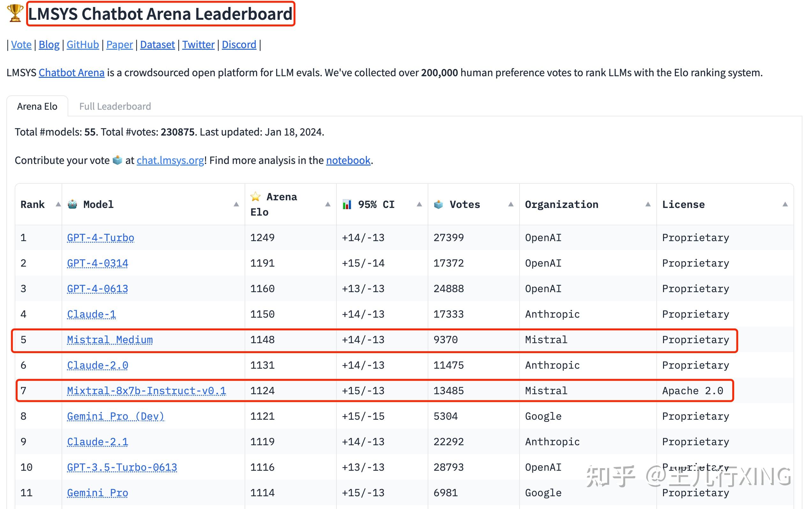Open Mixtral-8x7b-Instruct-v0.1 model link

pos(146,390)
